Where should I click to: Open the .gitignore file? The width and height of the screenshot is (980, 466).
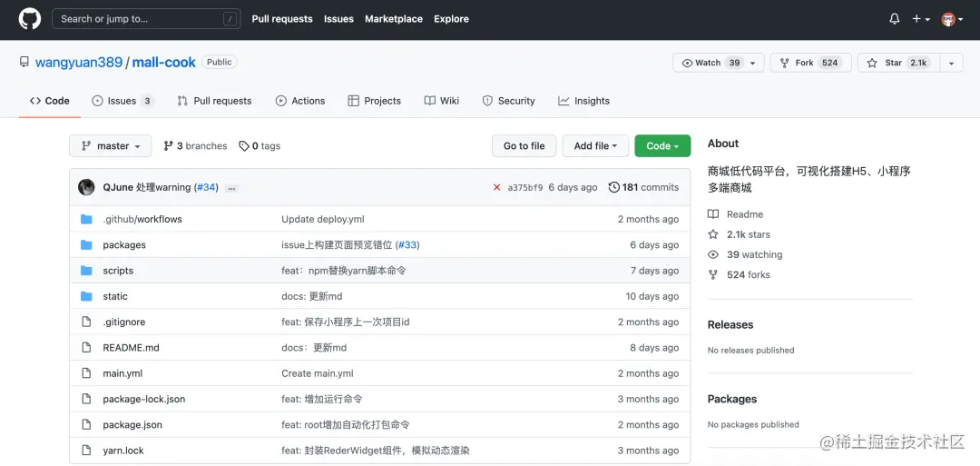[x=123, y=322]
